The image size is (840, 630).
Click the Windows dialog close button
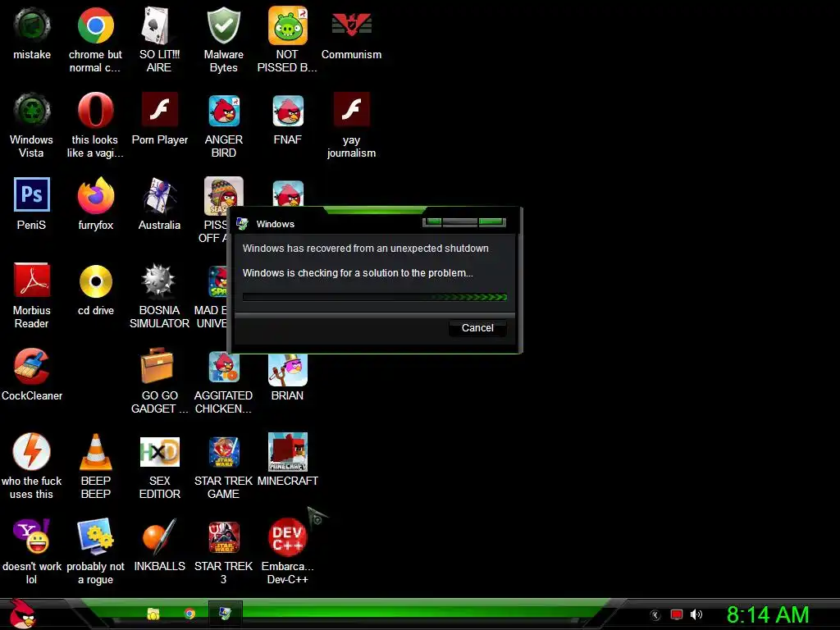pos(492,221)
